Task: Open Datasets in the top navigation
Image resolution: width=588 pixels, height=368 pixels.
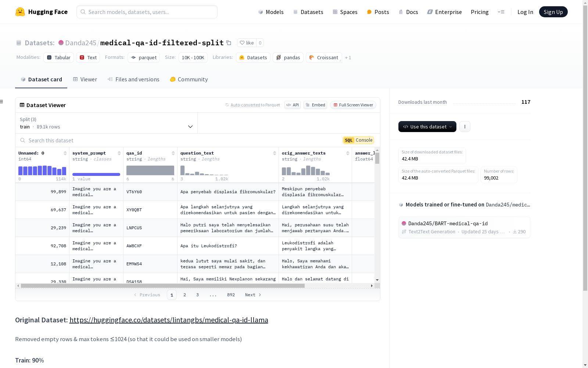Action: point(308,12)
